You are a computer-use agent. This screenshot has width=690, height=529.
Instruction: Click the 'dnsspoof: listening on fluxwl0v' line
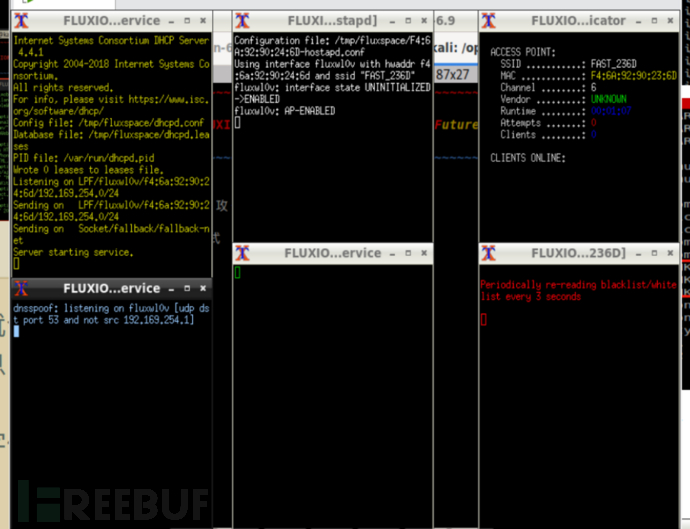[111, 308]
